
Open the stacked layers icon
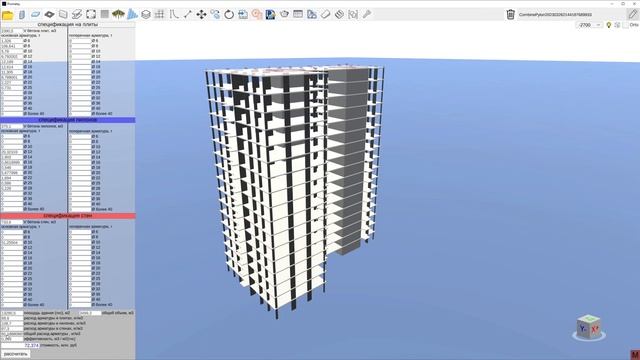tap(146, 15)
